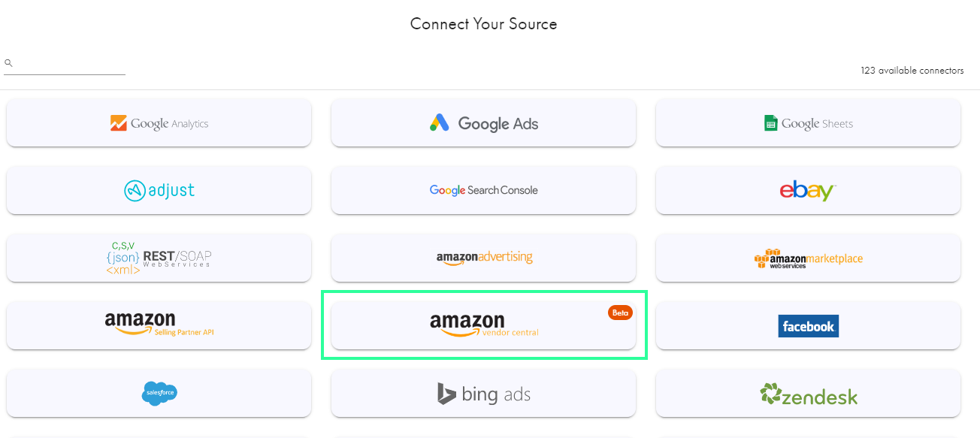This screenshot has width=980, height=438.
Task: Choose the Google Ads connector
Action: 483,123
